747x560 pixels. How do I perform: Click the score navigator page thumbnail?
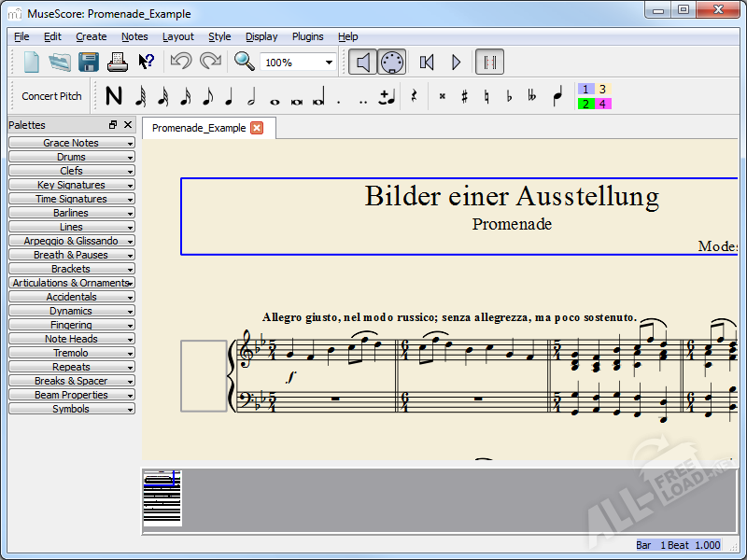pyautogui.click(x=162, y=498)
